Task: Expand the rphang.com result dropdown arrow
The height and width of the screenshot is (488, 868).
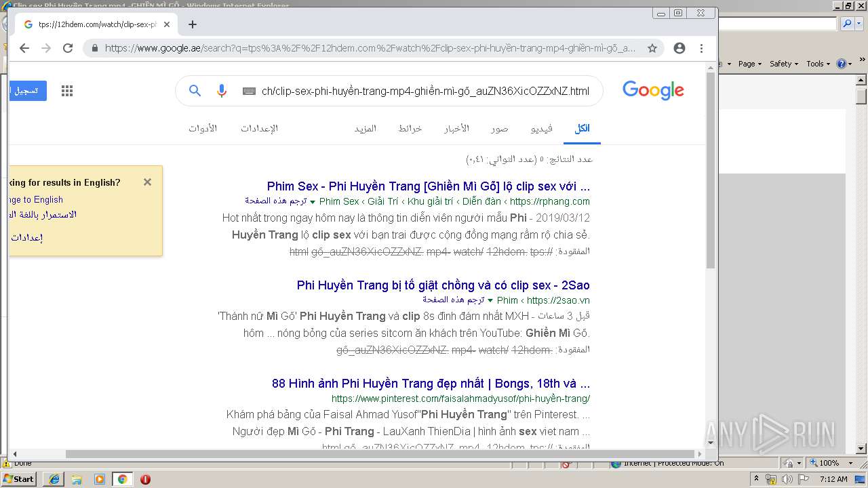Action: [313, 202]
